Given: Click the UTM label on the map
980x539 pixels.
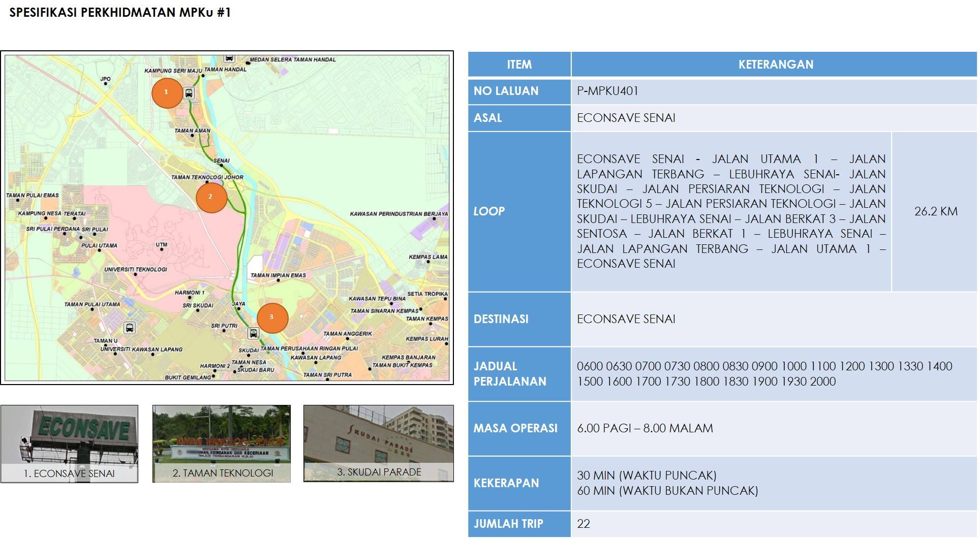Looking at the screenshot, I should pos(162,245).
